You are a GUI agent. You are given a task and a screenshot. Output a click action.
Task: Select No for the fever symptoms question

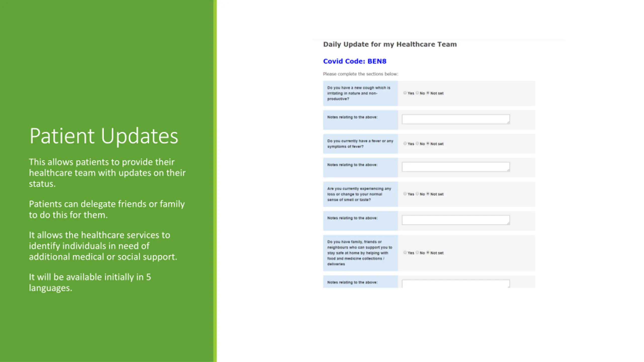pyautogui.click(x=417, y=144)
